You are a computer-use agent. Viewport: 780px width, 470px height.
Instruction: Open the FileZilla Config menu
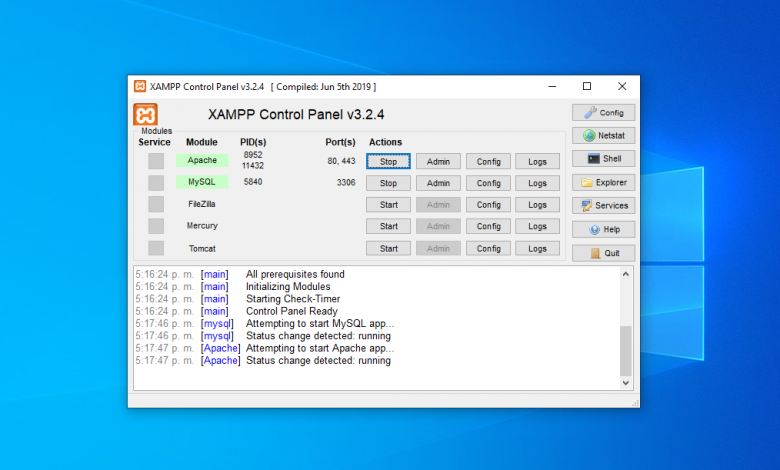click(488, 204)
